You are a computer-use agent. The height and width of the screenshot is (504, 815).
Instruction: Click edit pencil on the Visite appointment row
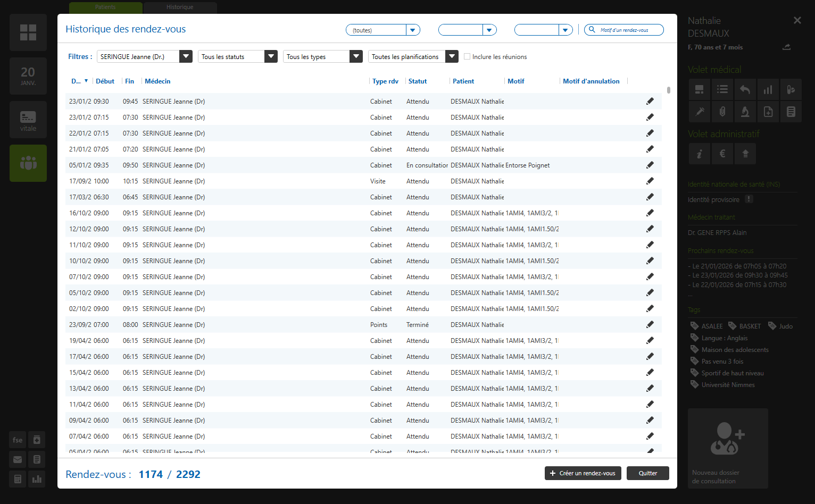point(650,181)
